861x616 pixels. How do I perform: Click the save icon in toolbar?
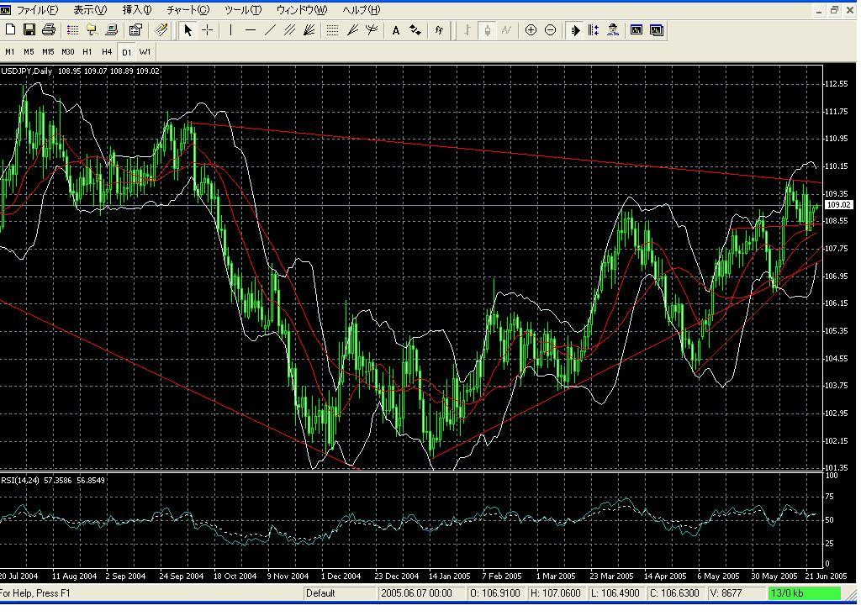click(x=29, y=30)
